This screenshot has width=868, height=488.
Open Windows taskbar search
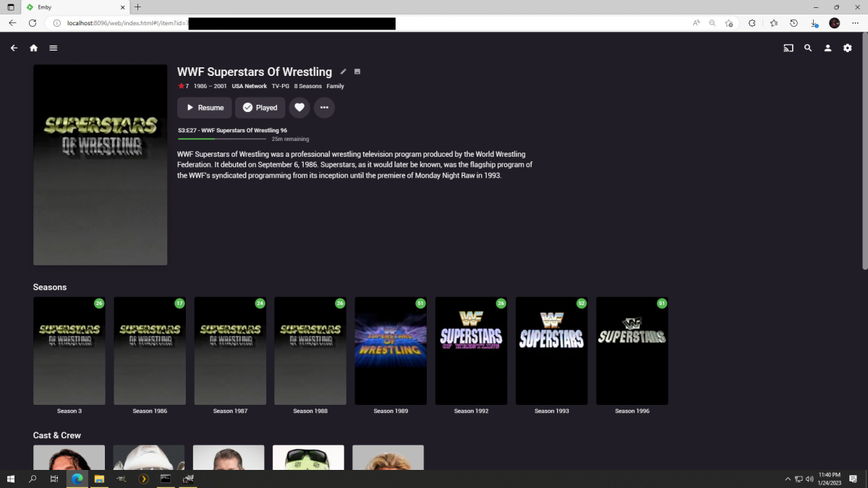point(33,479)
